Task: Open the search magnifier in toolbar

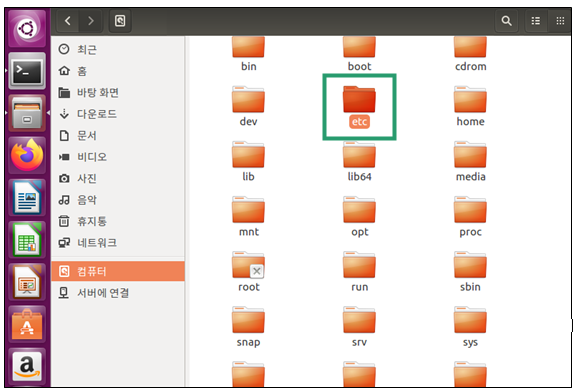Action: pos(506,21)
